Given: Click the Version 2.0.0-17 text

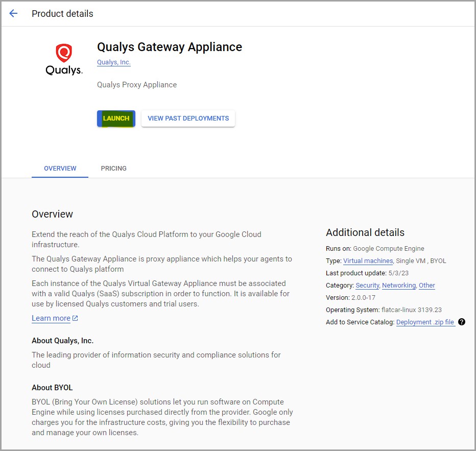Looking at the screenshot, I should [351, 298].
